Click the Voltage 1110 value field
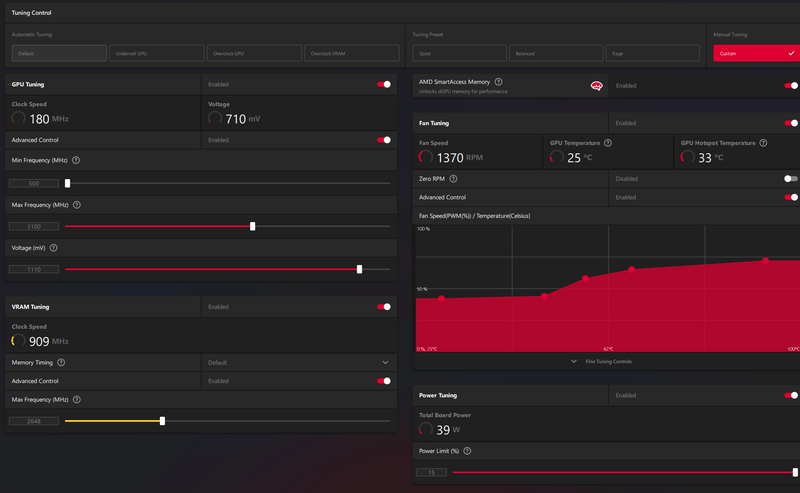The width and height of the screenshot is (800, 493). pyautogui.click(x=34, y=269)
